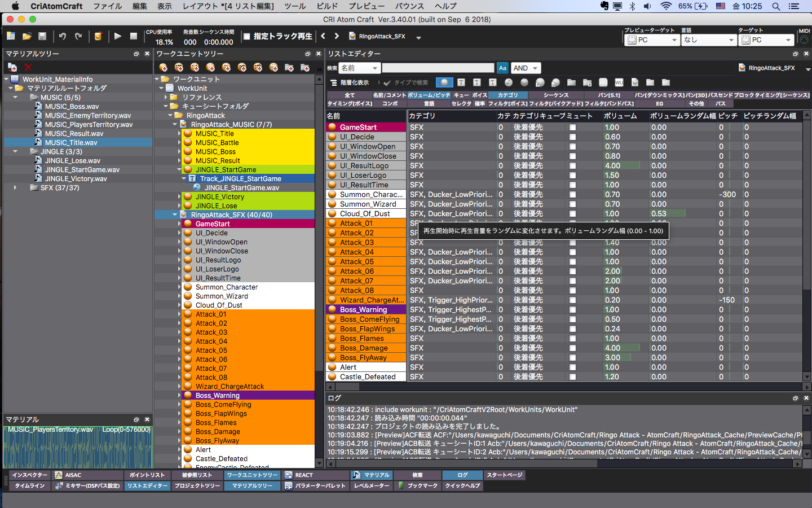This screenshot has width=812, height=508.
Task: Click the add material icon in material tree
Action: [12, 67]
